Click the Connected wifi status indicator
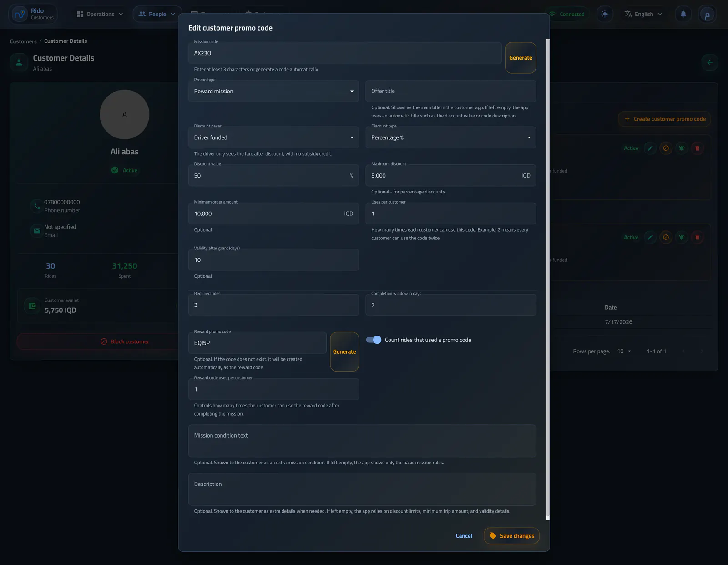This screenshot has width=728, height=565. tap(566, 14)
